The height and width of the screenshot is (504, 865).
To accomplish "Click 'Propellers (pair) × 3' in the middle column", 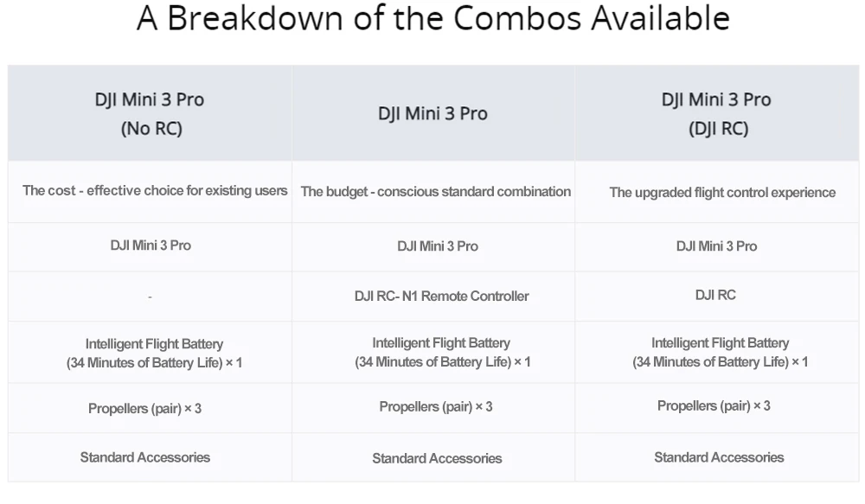I will click(435, 407).
